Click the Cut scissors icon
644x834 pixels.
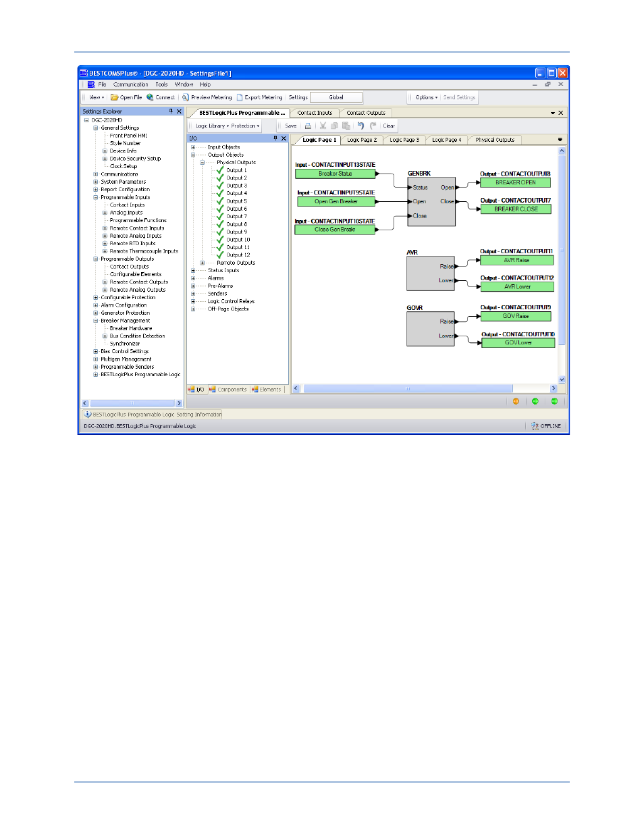pyautogui.click(x=323, y=126)
